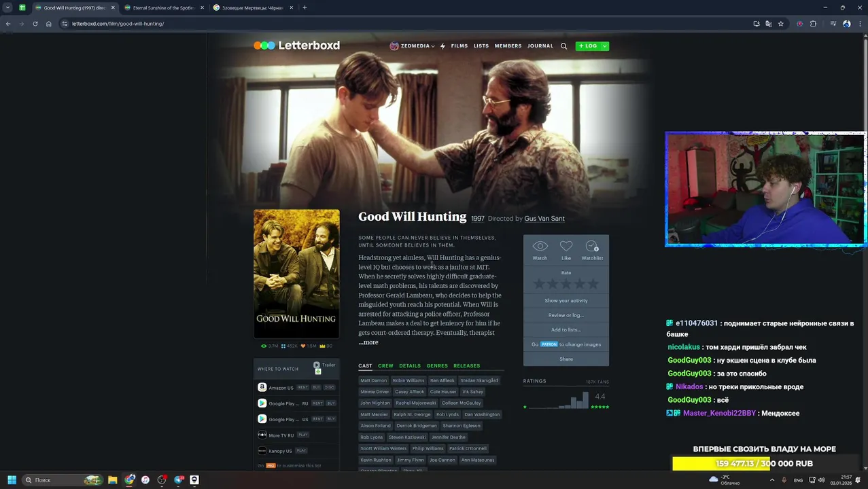Reload the page in browser toolbar
868x489 pixels.
(x=35, y=24)
